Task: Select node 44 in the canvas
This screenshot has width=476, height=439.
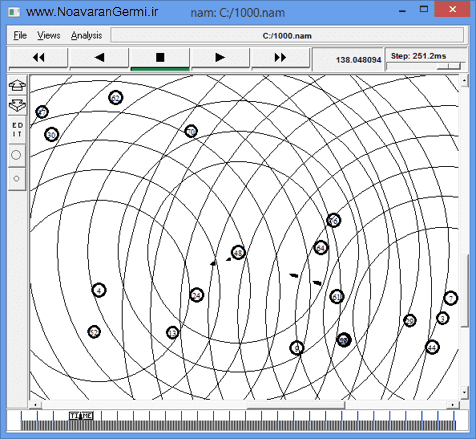Action: (432, 348)
